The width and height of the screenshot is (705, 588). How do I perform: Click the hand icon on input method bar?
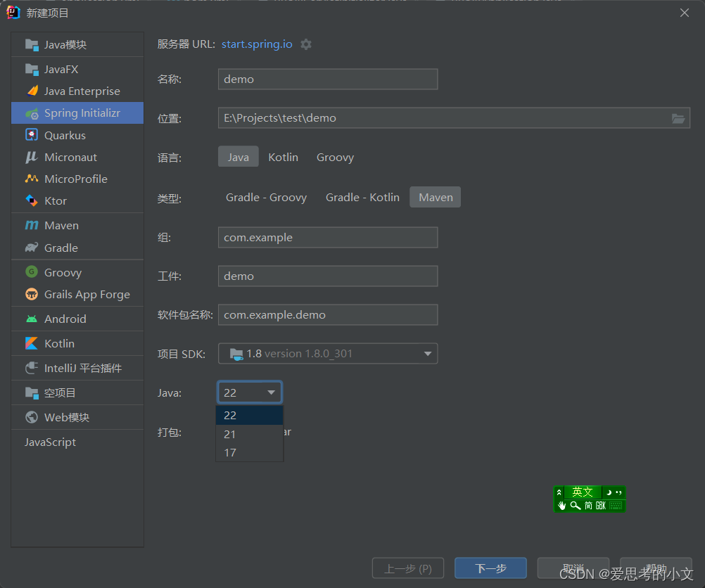click(561, 505)
